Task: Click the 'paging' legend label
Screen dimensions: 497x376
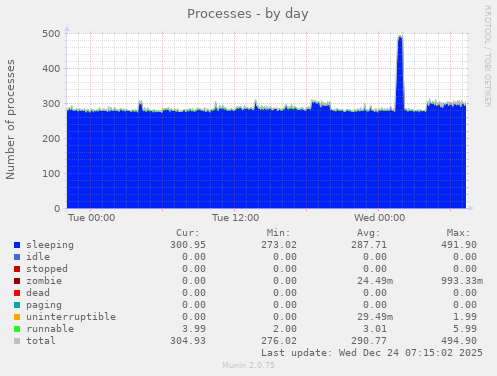Action: point(44,305)
